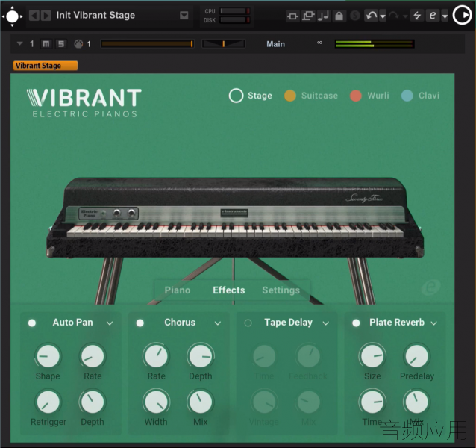Click the Plate Reverb Predelay knob
This screenshot has width=476, height=448.
pos(417,356)
